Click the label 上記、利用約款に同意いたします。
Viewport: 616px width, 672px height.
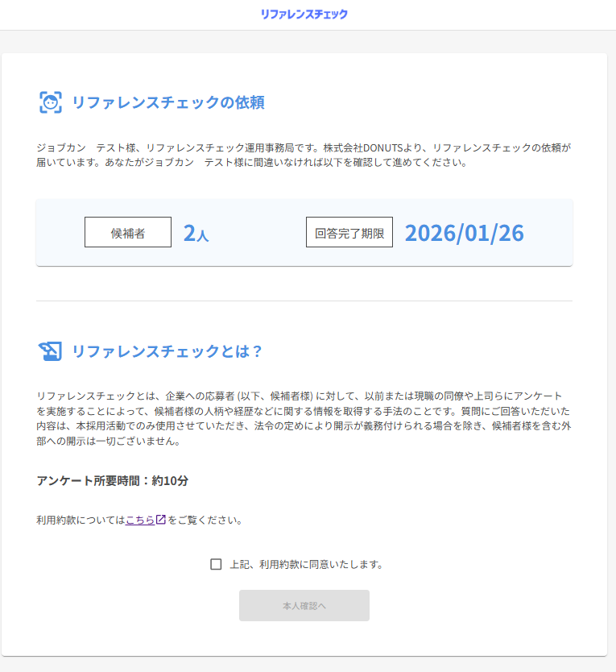coord(306,564)
